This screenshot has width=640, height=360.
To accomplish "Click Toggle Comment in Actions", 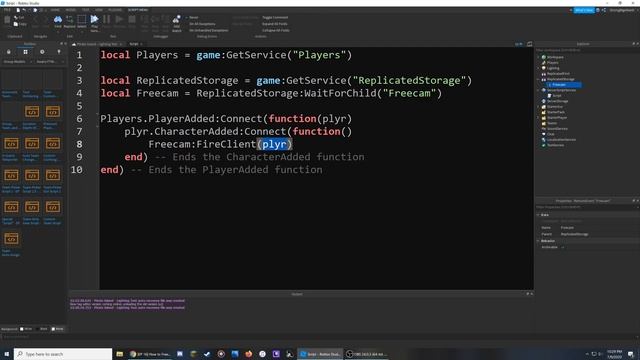I will point(275,18).
